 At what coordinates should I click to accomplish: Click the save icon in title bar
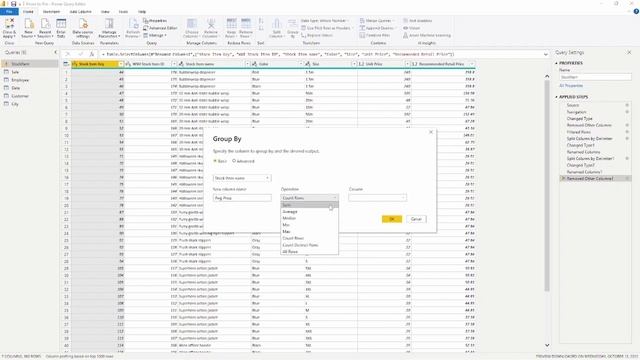[x=13, y=4]
